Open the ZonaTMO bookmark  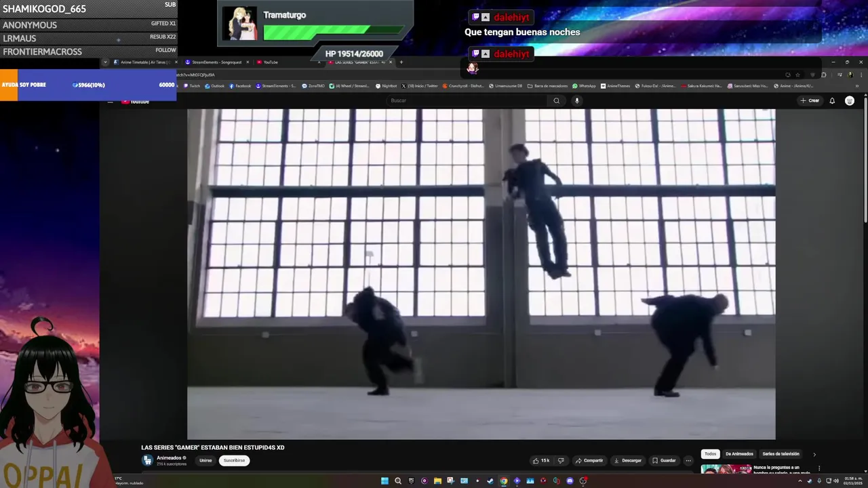point(313,86)
